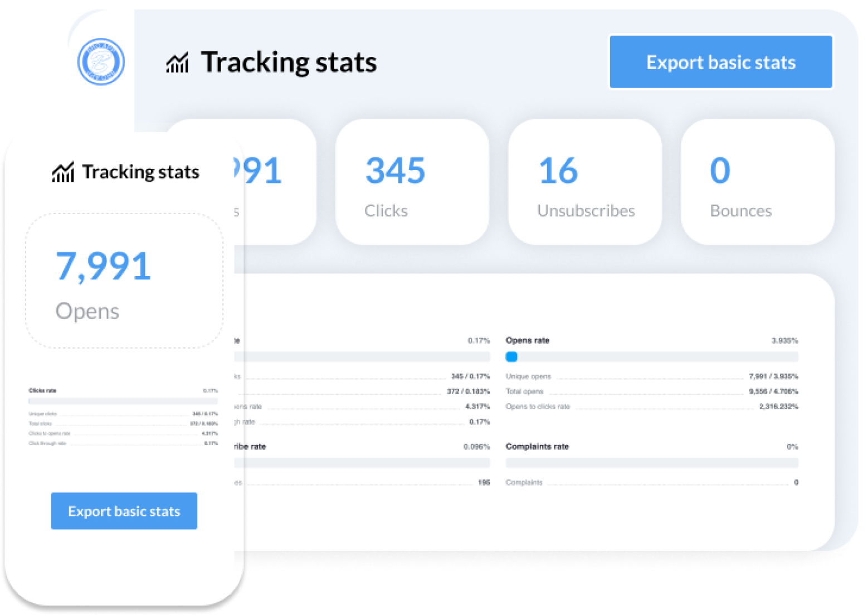The height and width of the screenshot is (615, 868).
Task: Select the 16 Unsubscribes stat card
Action: (x=584, y=182)
